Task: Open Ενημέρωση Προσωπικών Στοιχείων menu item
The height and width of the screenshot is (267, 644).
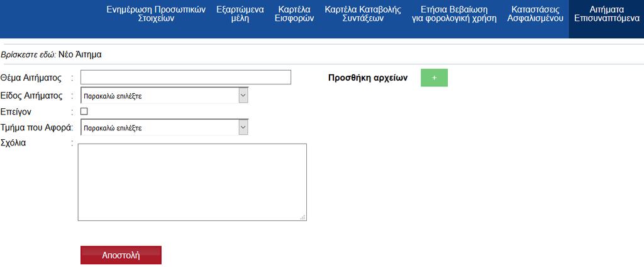Action: click(156, 14)
